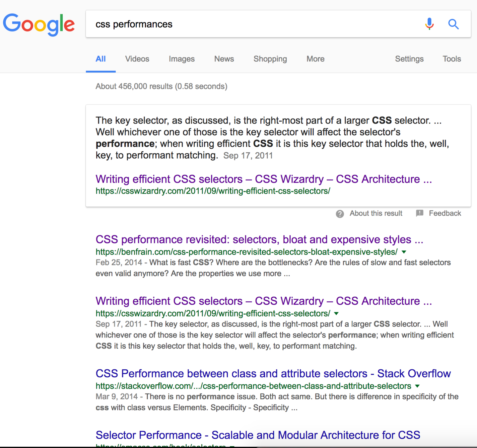Click the feedback flag icon
477x448 pixels.
(420, 213)
